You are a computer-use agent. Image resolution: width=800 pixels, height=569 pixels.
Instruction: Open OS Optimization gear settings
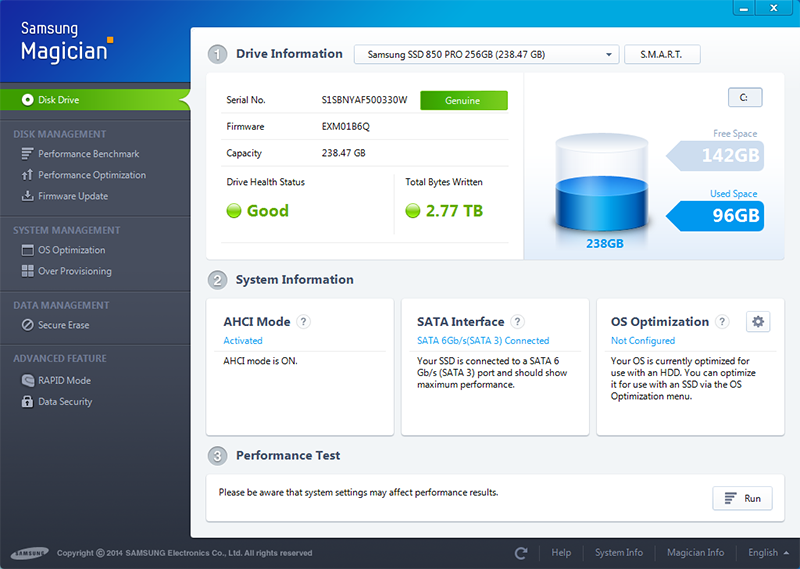tap(758, 322)
